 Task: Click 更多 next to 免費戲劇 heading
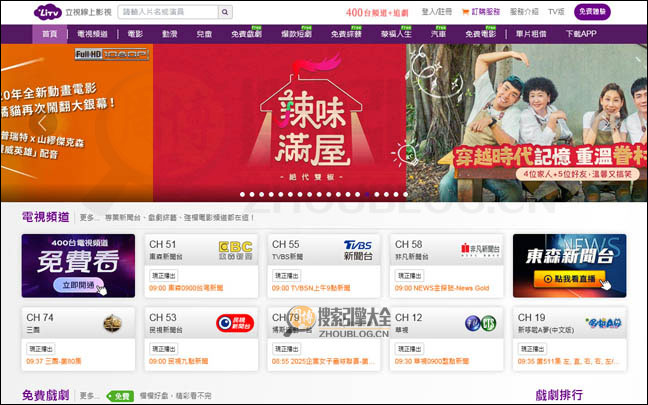tap(89, 396)
